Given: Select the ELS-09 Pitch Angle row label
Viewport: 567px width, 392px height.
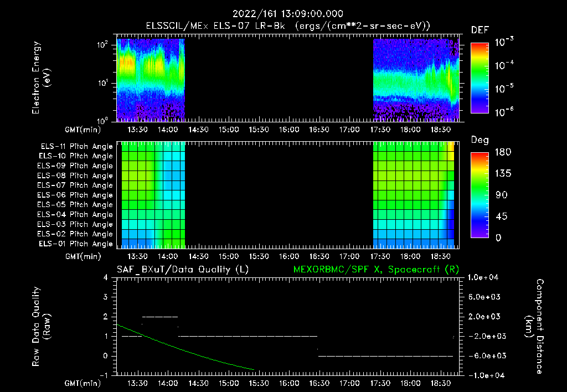Looking at the screenshot, I should [75, 166].
